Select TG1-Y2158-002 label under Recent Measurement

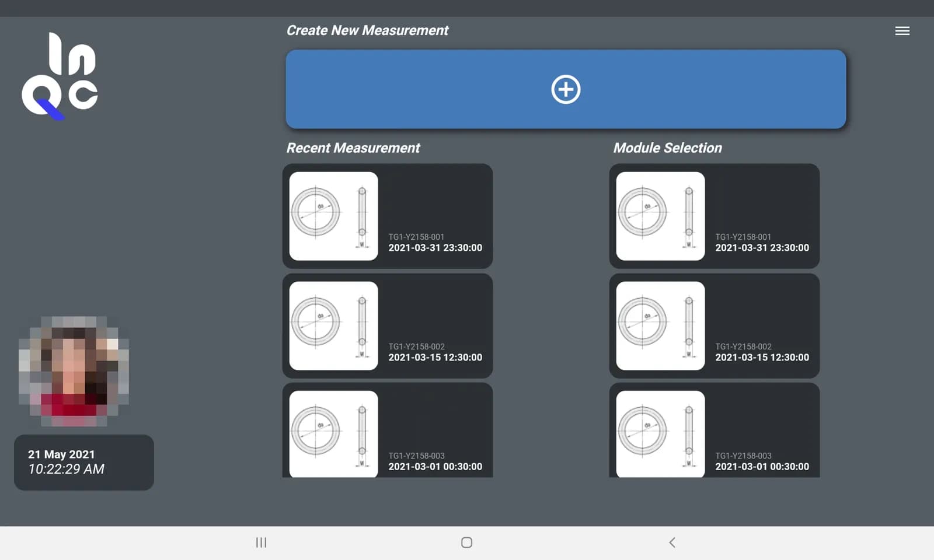pos(416,346)
